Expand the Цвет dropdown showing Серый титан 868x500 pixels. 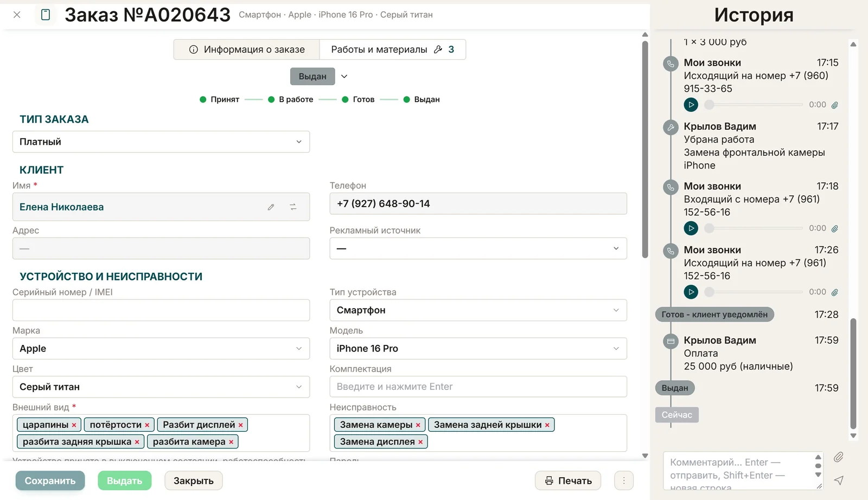(161, 387)
